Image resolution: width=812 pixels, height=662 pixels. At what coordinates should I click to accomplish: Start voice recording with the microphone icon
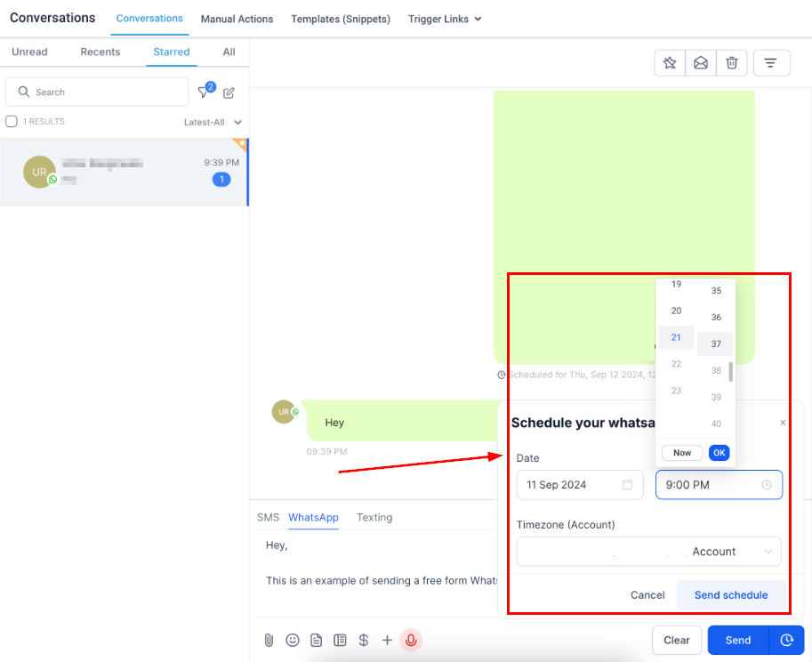410,640
